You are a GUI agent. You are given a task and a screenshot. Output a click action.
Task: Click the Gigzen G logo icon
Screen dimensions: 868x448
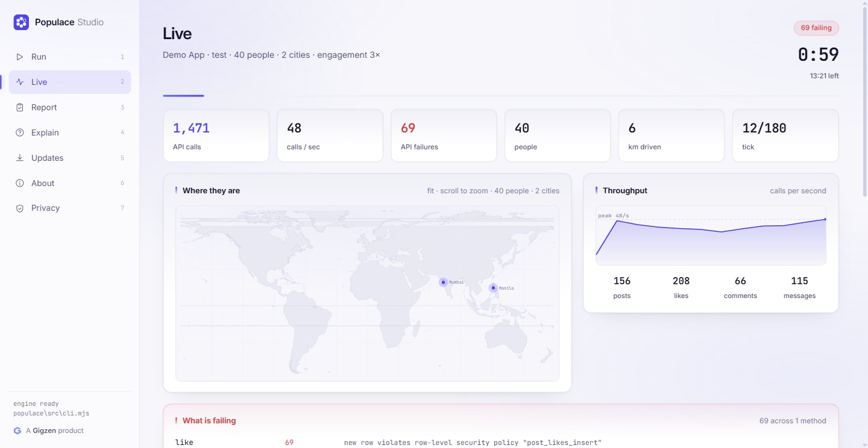click(x=17, y=431)
